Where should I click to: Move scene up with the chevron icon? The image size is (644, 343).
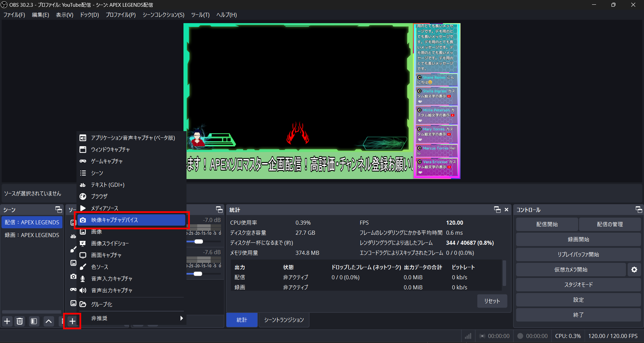click(x=48, y=321)
